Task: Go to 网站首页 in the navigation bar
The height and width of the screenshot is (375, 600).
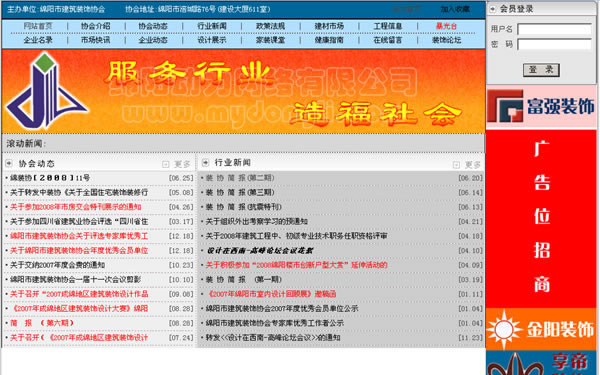Action: pos(38,26)
